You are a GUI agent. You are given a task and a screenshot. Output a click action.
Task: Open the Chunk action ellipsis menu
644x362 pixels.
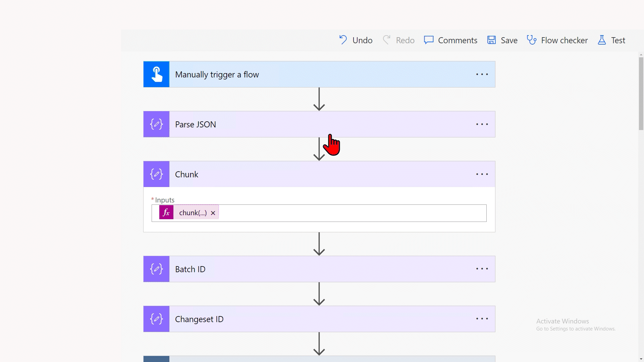(482, 174)
